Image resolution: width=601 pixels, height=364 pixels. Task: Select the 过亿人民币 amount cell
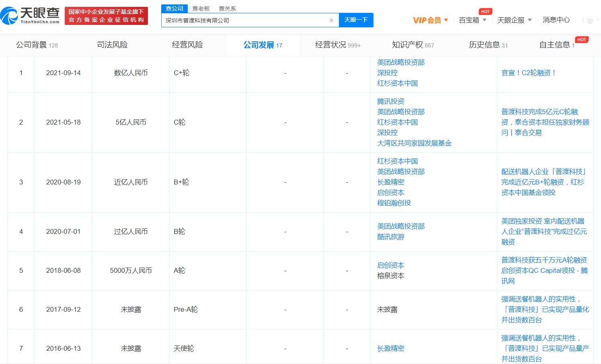(x=131, y=231)
